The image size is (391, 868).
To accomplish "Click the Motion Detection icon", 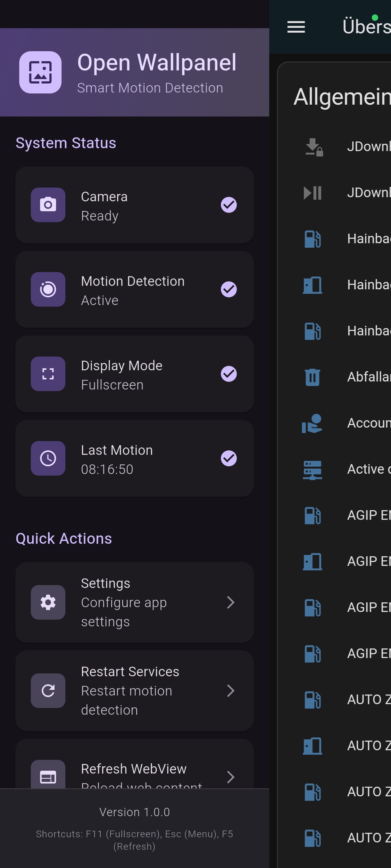I will (x=48, y=289).
